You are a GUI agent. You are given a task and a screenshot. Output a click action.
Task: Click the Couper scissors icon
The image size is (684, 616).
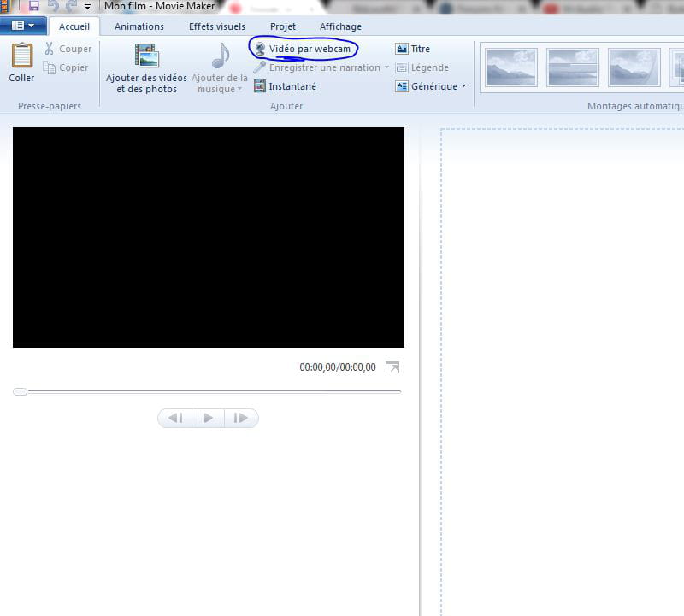[50, 49]
